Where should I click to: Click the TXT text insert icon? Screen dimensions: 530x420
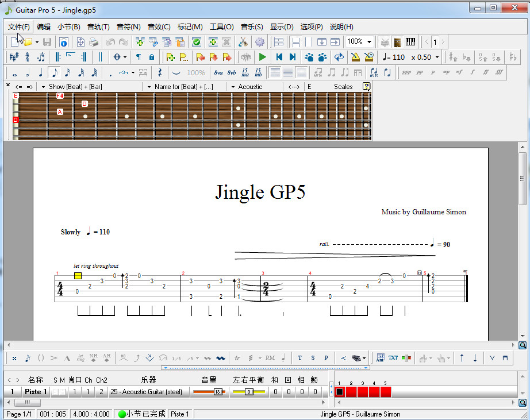(393, 358)
